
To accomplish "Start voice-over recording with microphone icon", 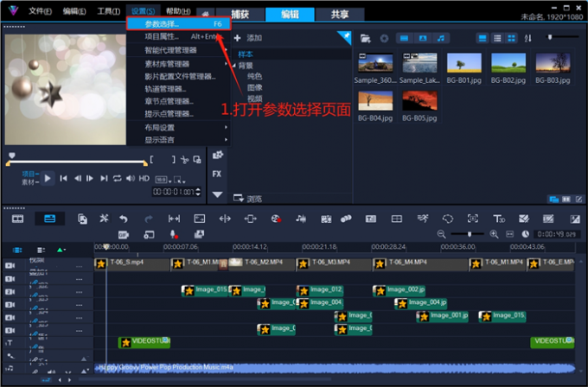I will pos(174,234).
